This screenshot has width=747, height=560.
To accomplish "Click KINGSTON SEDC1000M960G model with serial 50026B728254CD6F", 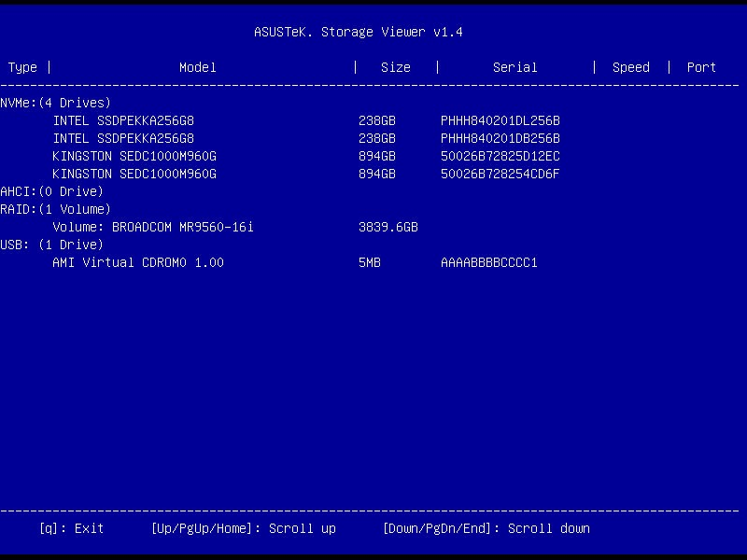I will pos(134,174).
